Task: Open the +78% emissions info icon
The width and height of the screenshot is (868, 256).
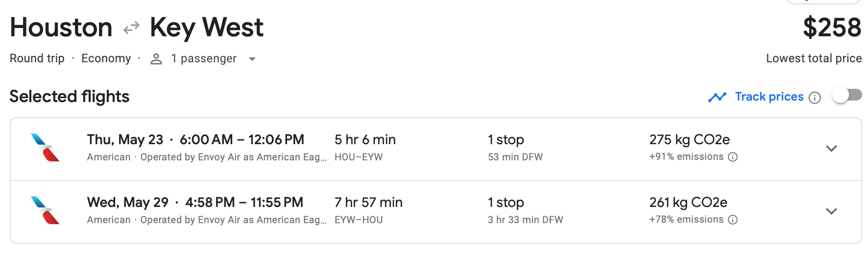Action: coord(733,220)
